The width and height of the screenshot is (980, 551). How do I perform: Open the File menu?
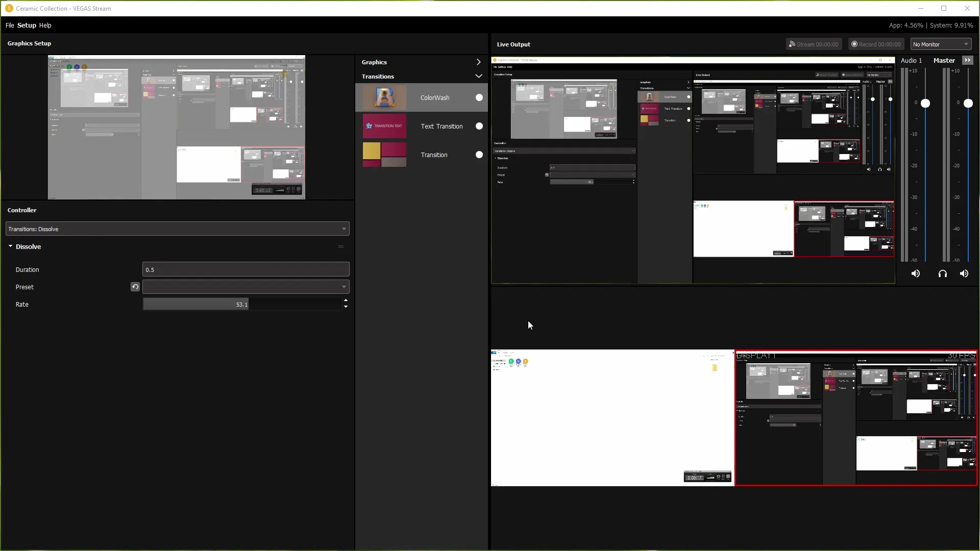(x=10, y=25)
